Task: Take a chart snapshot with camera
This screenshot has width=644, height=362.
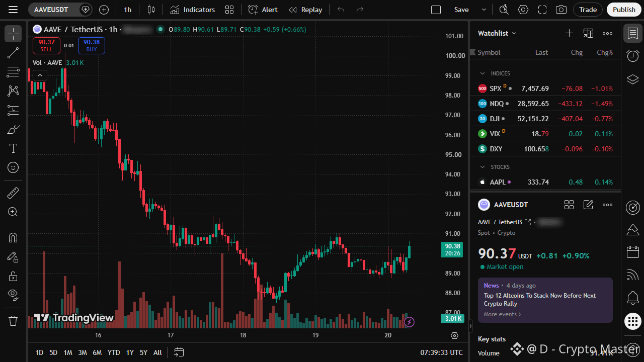Action: (x=561, y=10)
